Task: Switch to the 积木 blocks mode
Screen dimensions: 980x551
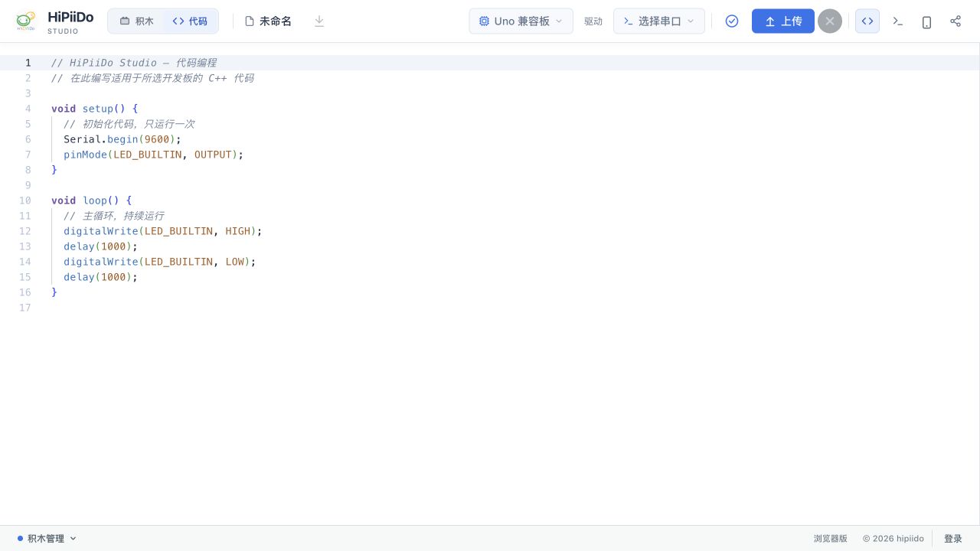Action: (136, 21)
